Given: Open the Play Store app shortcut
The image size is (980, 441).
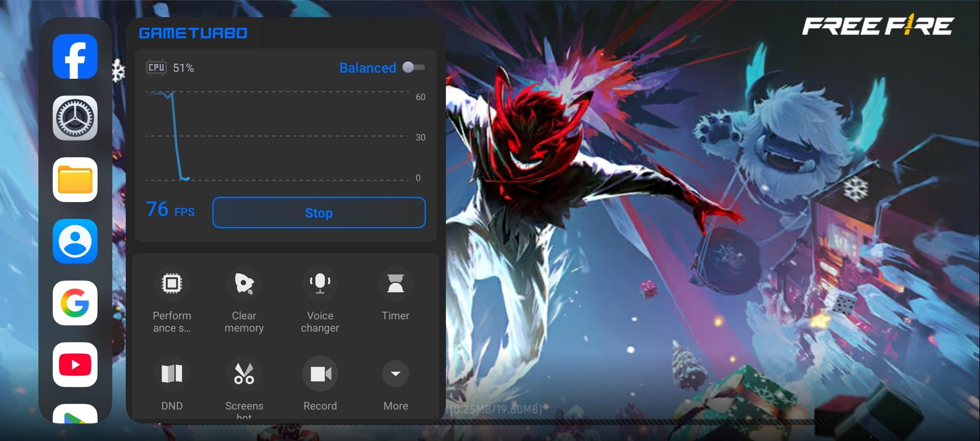Looking at the screenshot, I should (75, 414).
